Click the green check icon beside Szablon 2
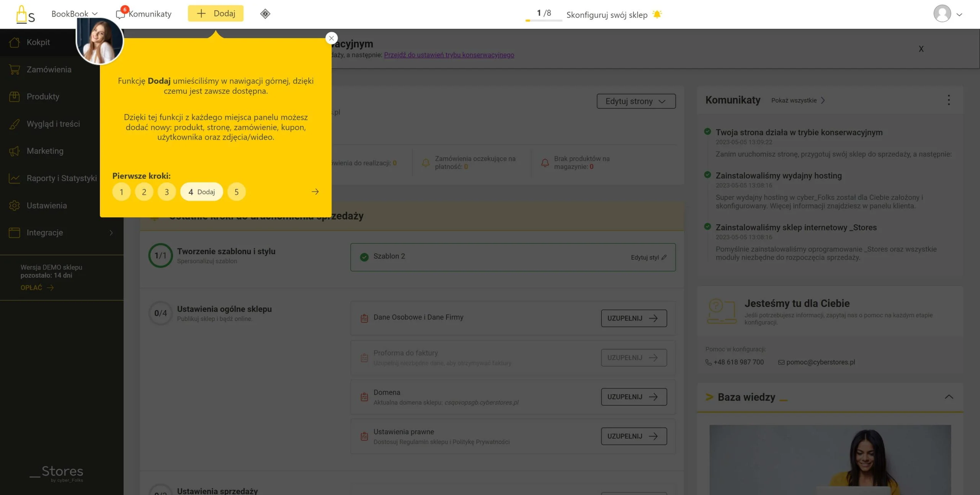The image size is (980, 495). [364, 257]
